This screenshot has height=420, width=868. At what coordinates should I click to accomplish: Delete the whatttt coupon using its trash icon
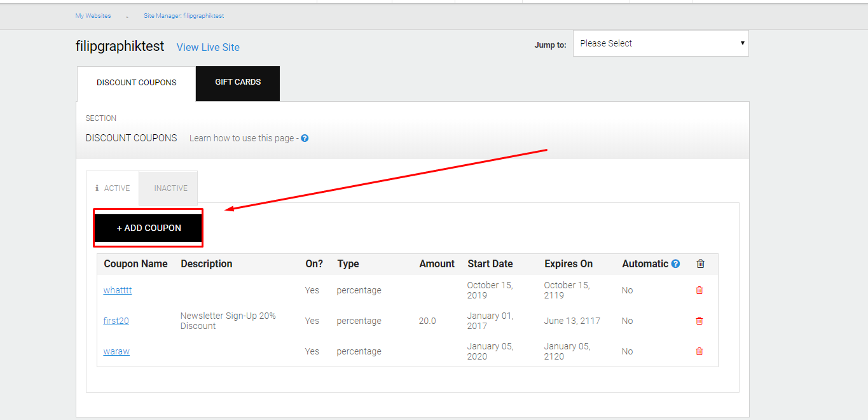[699, 290]
